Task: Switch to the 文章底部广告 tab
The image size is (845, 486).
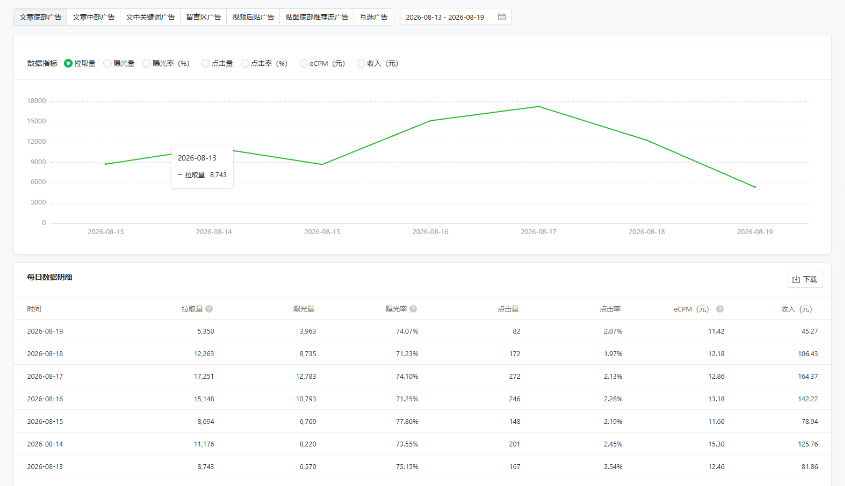Action: [x=40, y=17]
